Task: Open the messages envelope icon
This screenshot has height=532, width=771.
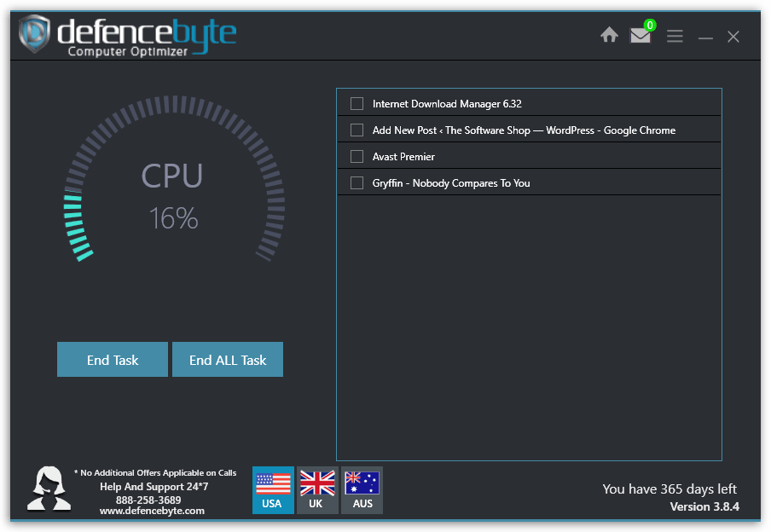Action: click(640, 36)
